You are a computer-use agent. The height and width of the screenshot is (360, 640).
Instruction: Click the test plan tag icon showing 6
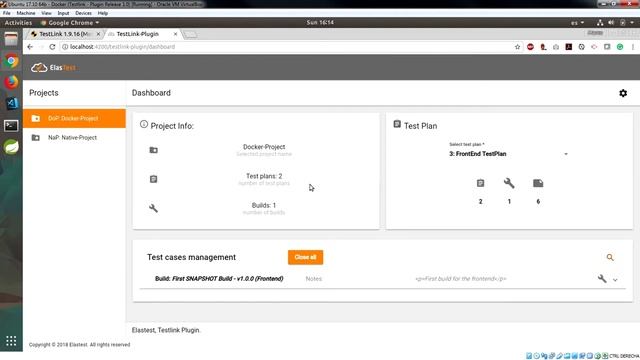[x=538, y=183]
